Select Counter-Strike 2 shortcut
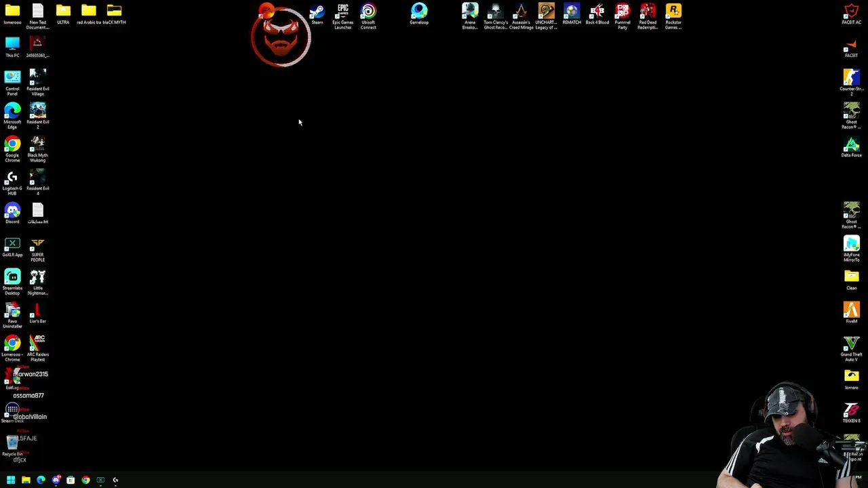Viewport: 868px width, 488px height. click(852, 83)
